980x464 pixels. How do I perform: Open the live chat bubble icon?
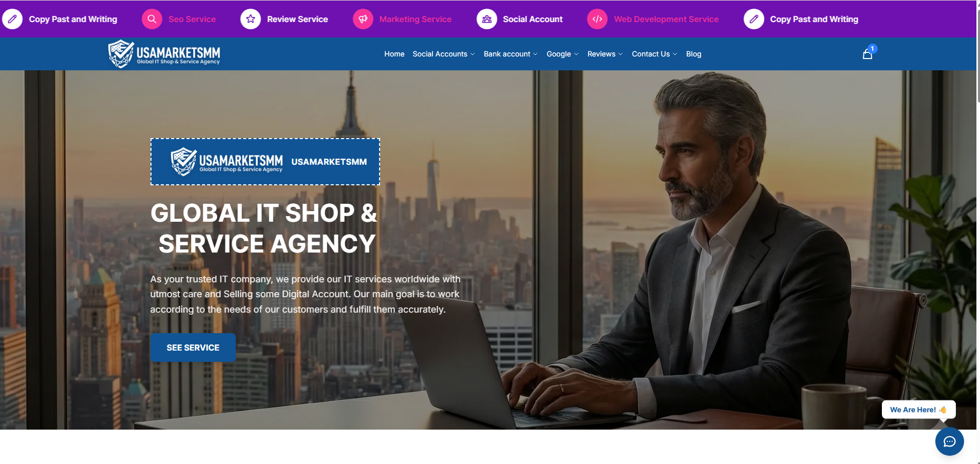[x=949, y=441]
